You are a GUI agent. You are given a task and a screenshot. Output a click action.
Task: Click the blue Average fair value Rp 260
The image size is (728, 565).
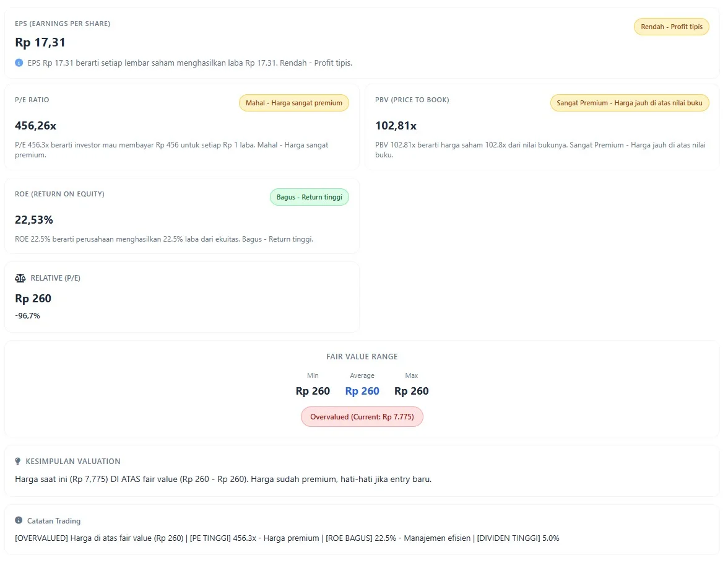(x=362, y=391)
